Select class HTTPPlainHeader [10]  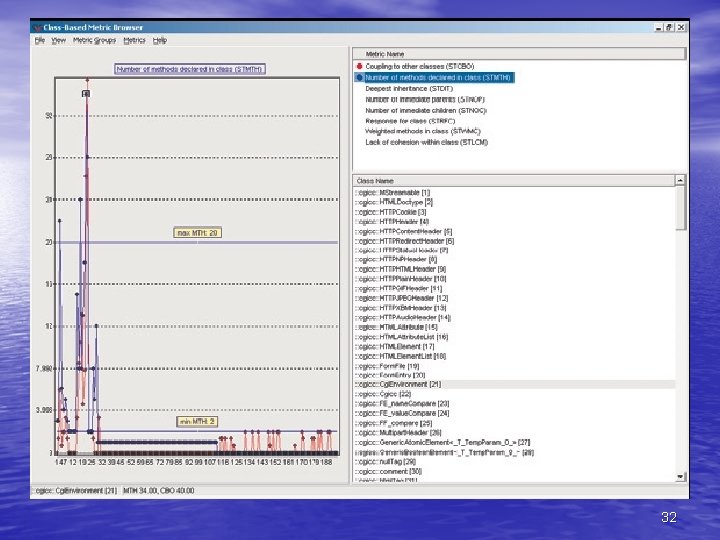(x=400, y=279)
